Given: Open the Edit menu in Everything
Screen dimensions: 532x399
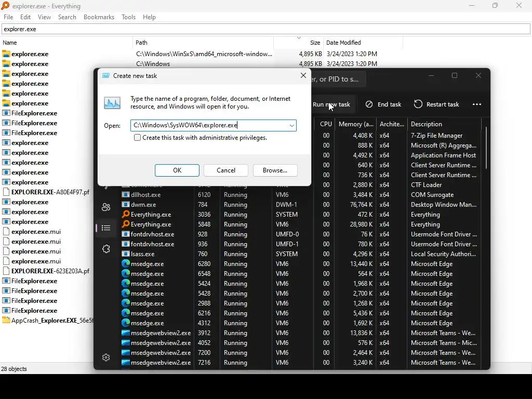Looking at the screenshot, I should [x=25, y=17].
